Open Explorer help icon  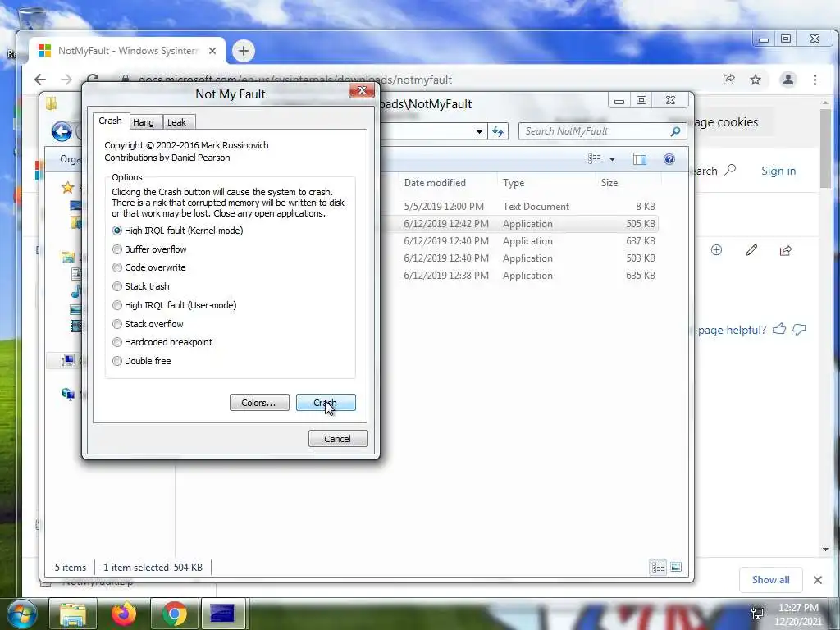coord(669,158)
